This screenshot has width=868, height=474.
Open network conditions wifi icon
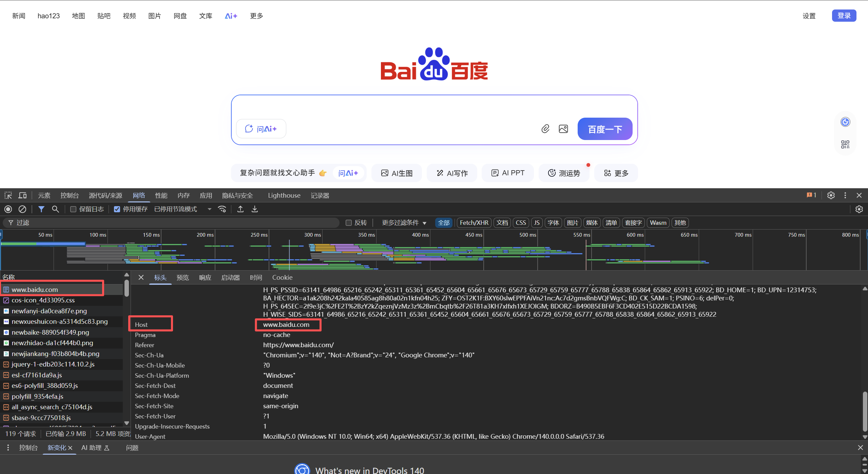pyautogui.click(x=222, y=209)
